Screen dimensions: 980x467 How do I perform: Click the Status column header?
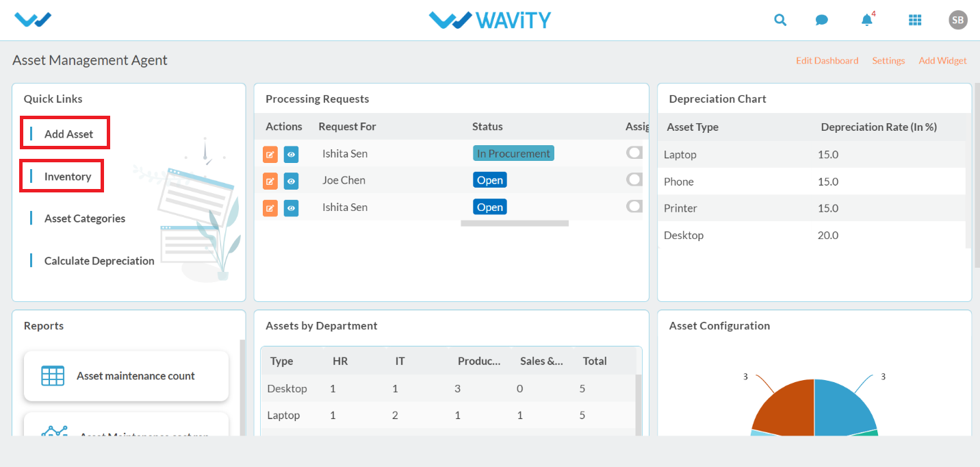(487, 127)
